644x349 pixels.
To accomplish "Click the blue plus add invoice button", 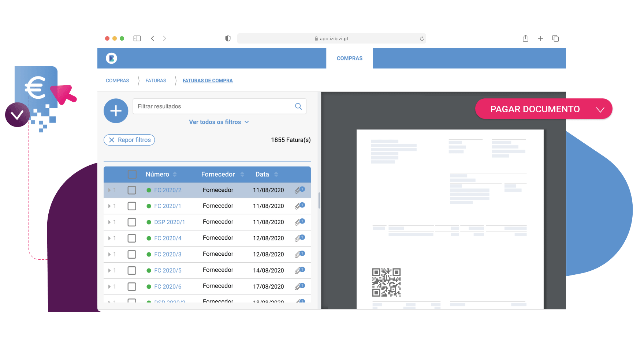I will 116,111.
